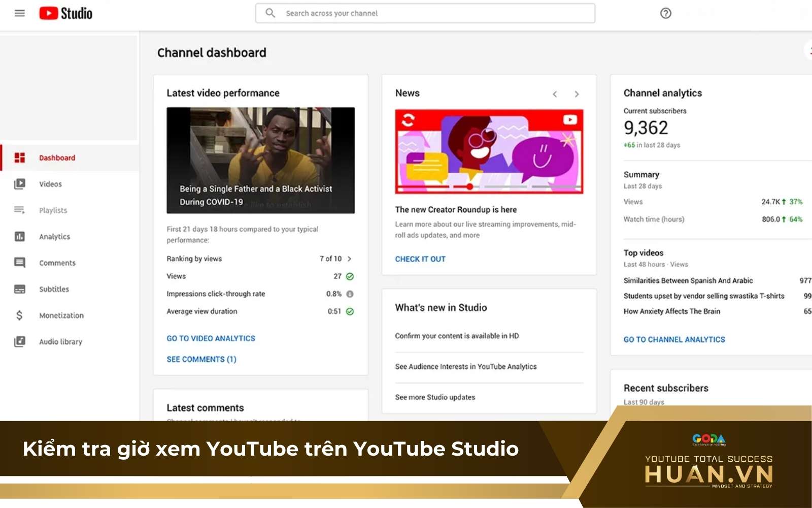
Task: Click the Channel dashboard heading
Action: 212,53
